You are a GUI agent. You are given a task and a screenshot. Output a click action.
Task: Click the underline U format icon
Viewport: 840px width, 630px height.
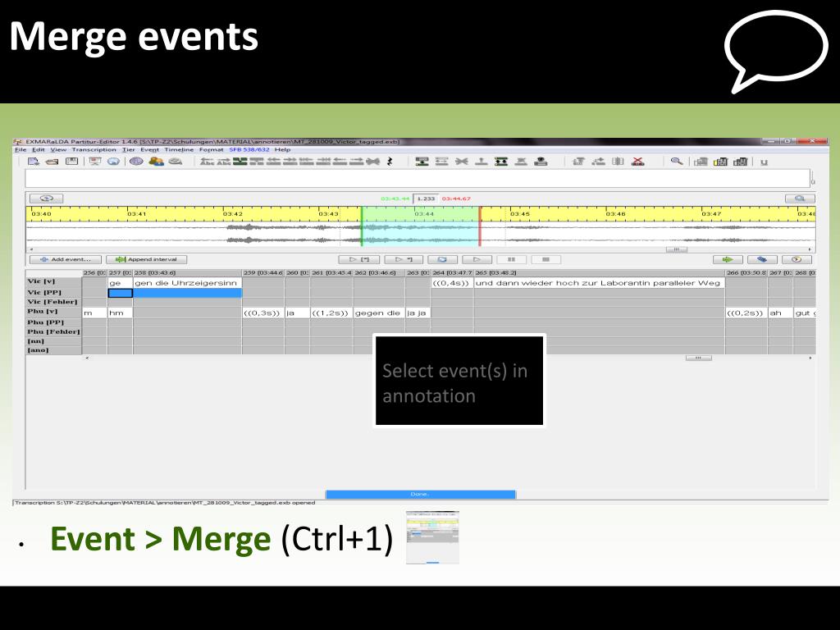click(x=764, y=162)
